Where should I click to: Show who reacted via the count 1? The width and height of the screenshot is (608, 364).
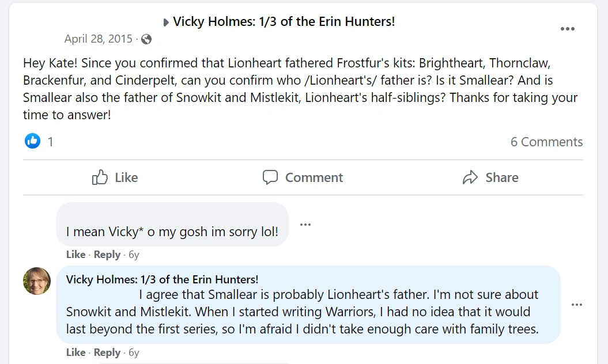(50, 142)
